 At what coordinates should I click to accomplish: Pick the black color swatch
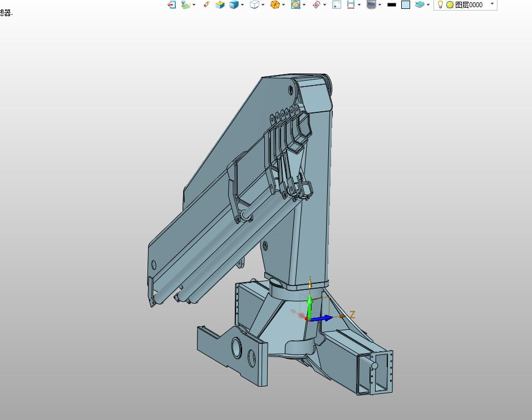(392, 5)
